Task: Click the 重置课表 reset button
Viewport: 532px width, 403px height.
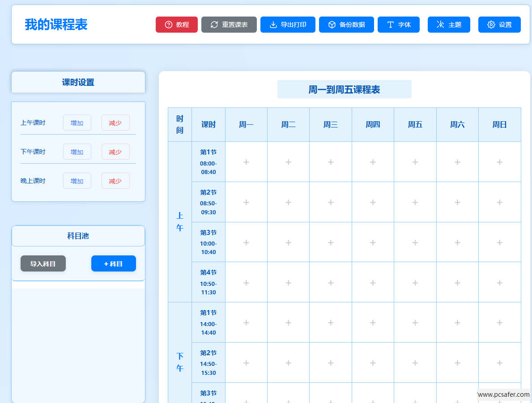Action: pos(229,25)
